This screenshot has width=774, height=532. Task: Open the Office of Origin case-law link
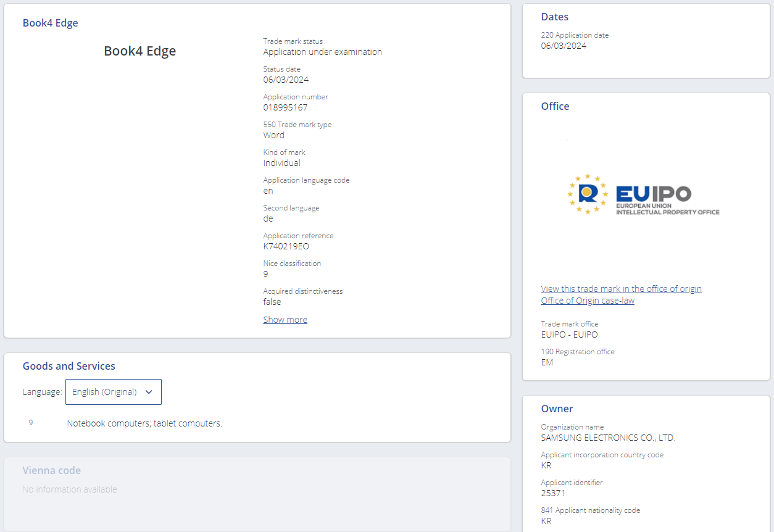click(588, 301)
